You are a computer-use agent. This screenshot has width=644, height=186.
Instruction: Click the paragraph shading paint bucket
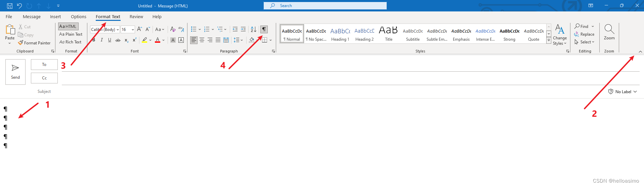coord(252,40)
